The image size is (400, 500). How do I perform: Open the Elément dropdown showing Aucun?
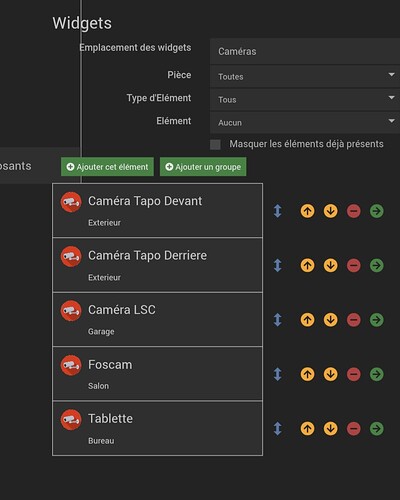(305, 122)
